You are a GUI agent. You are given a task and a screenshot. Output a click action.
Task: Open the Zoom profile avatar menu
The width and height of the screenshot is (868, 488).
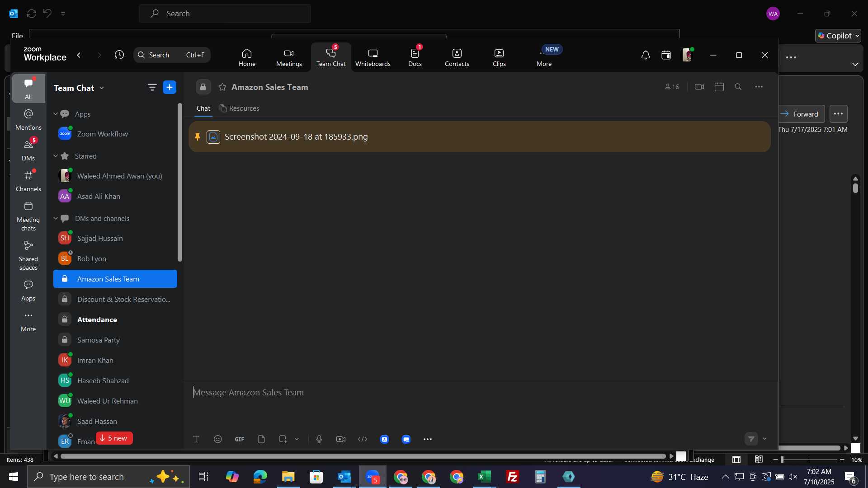click(x=687, y=55)
